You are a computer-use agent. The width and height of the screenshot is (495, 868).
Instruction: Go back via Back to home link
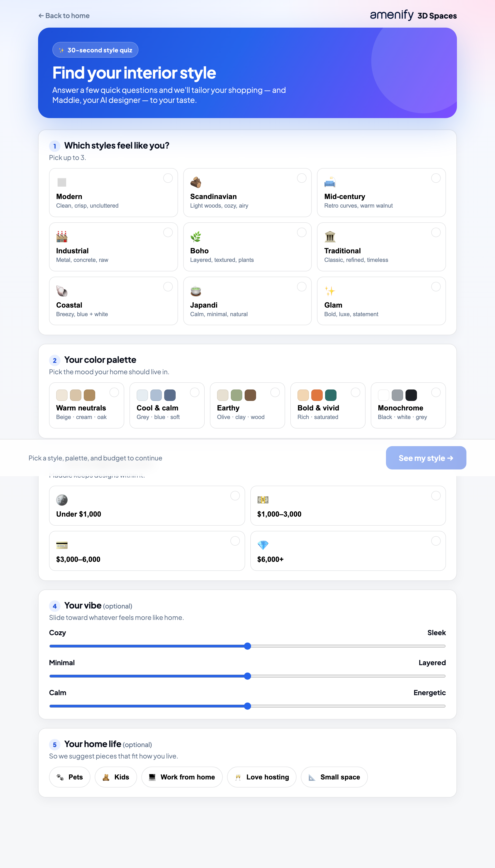(x=64, y=16)
